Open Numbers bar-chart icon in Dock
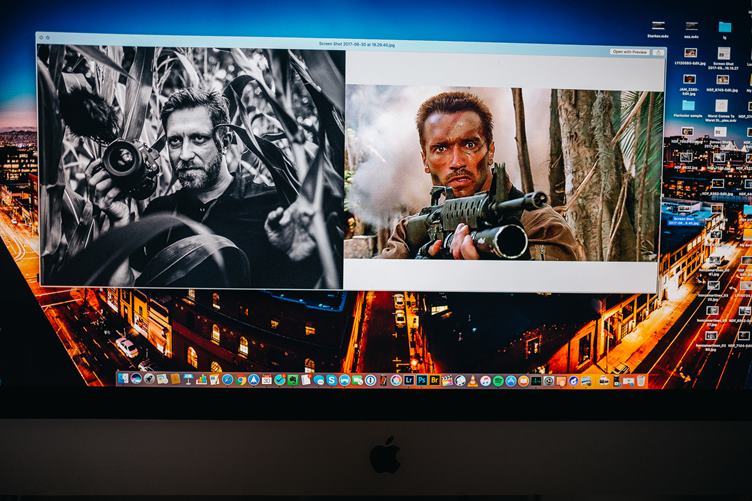This screenshot has height=501, width=752. pos(201,379)
